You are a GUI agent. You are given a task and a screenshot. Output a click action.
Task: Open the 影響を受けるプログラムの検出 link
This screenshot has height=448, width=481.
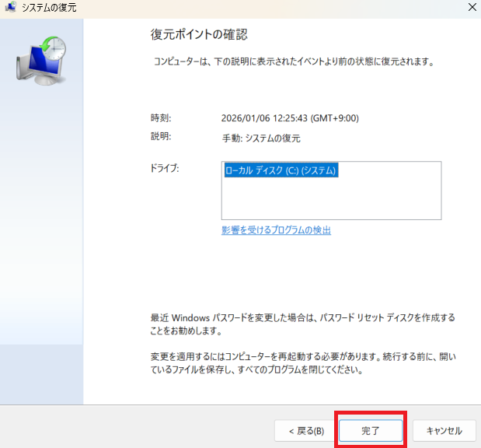276,230
